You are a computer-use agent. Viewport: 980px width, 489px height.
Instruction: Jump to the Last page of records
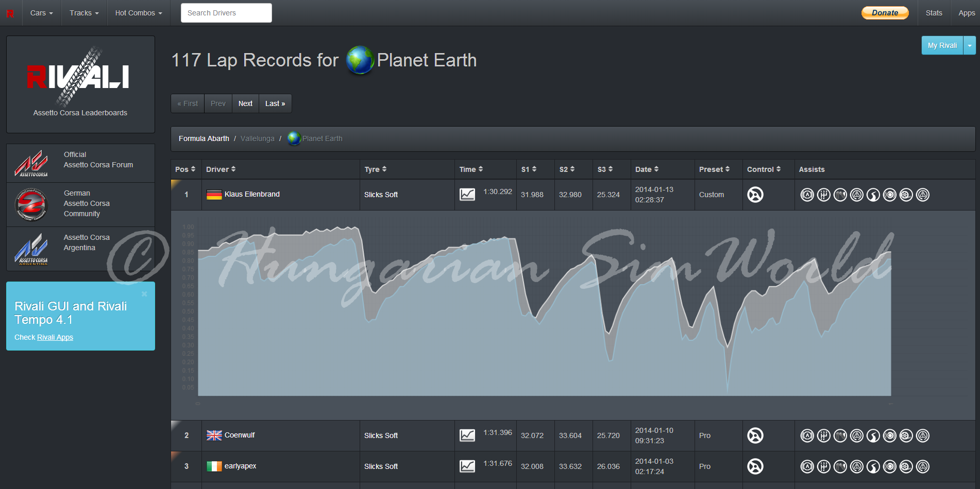275,103
